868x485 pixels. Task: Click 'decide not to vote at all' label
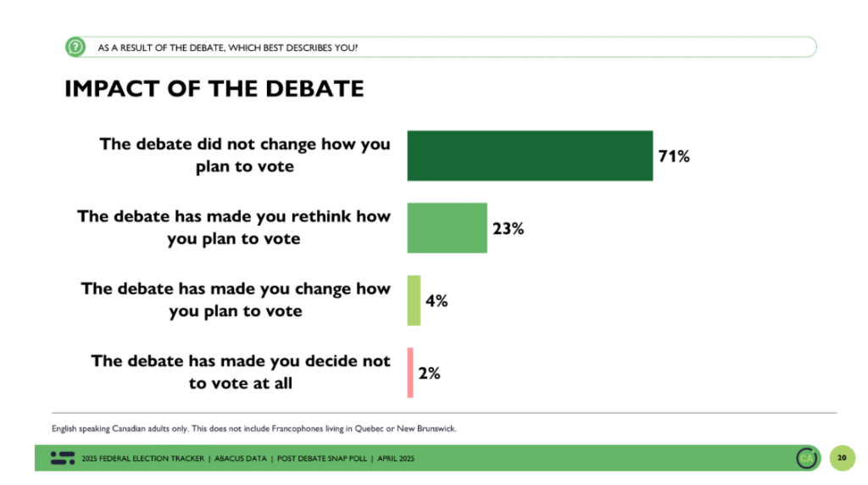pyautogui.click(x=241, y=372)
